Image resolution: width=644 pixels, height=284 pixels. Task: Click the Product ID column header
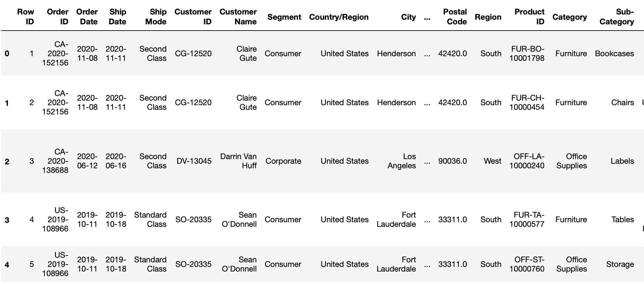point(529,17)
